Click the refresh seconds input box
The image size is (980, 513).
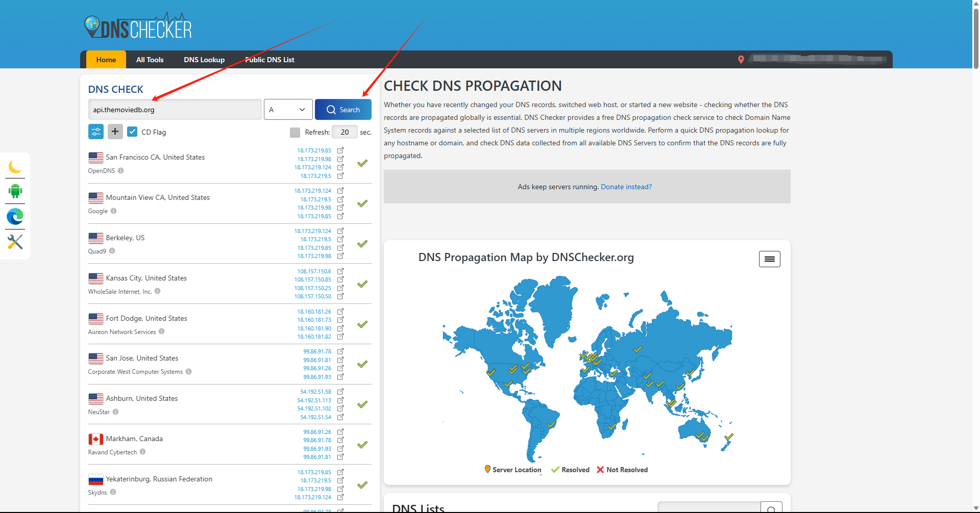[345, 132]
